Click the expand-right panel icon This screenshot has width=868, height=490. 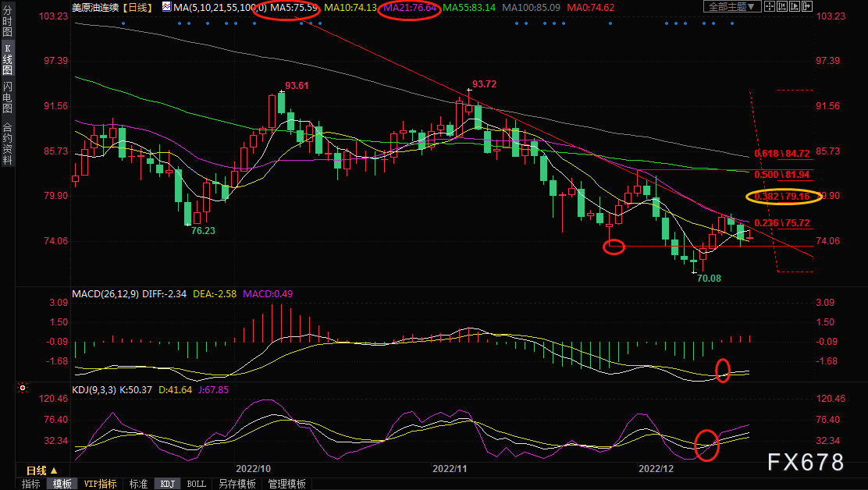click(806, 7)
